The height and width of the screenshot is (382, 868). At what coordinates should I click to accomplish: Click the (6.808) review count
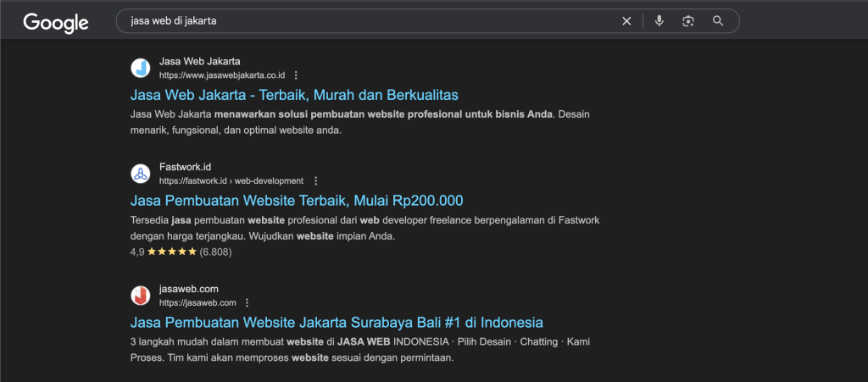(216, 252)
